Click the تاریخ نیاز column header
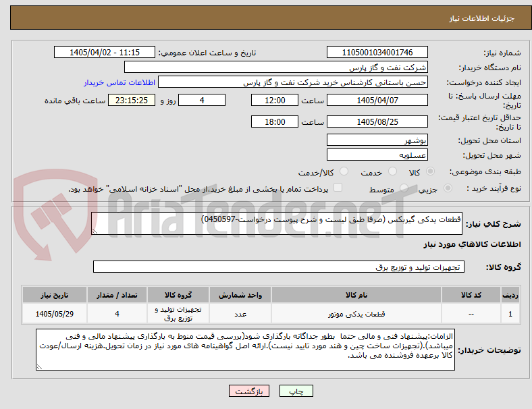The image size is (532, 409). click(x=55, y=295)
